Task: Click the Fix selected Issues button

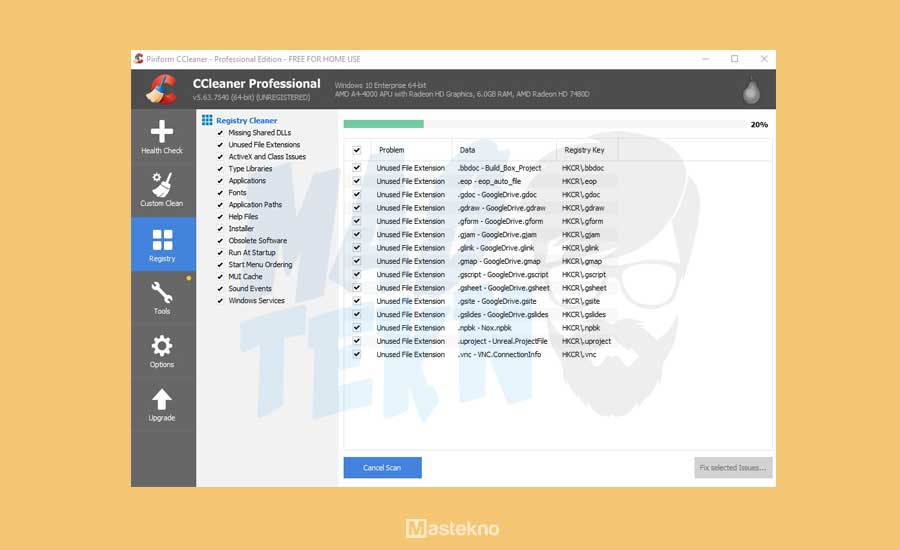Action: [x=733, y=467]
